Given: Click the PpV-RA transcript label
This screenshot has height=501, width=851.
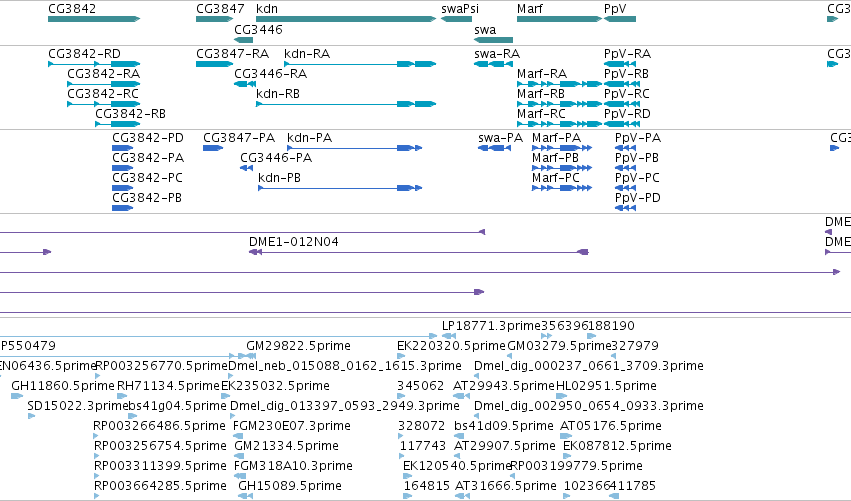Looking at the screenshot, I should click(x=627, y=54).
